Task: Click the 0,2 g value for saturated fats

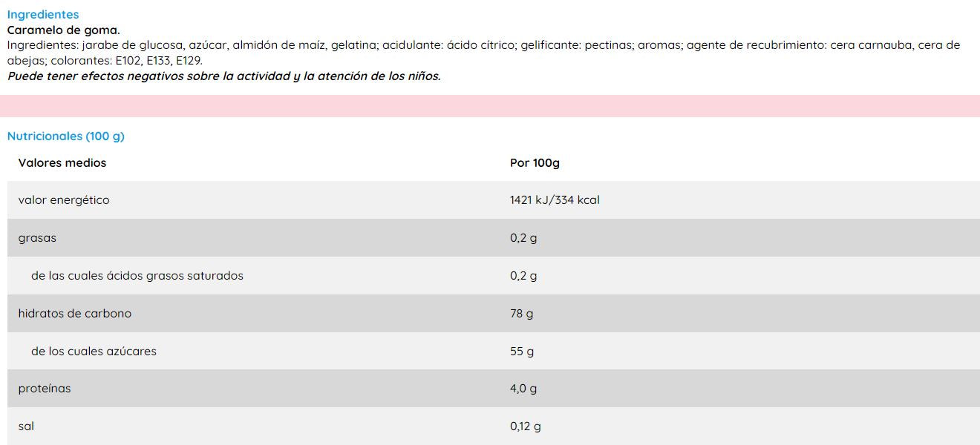Action: click(x=523, y=276)
